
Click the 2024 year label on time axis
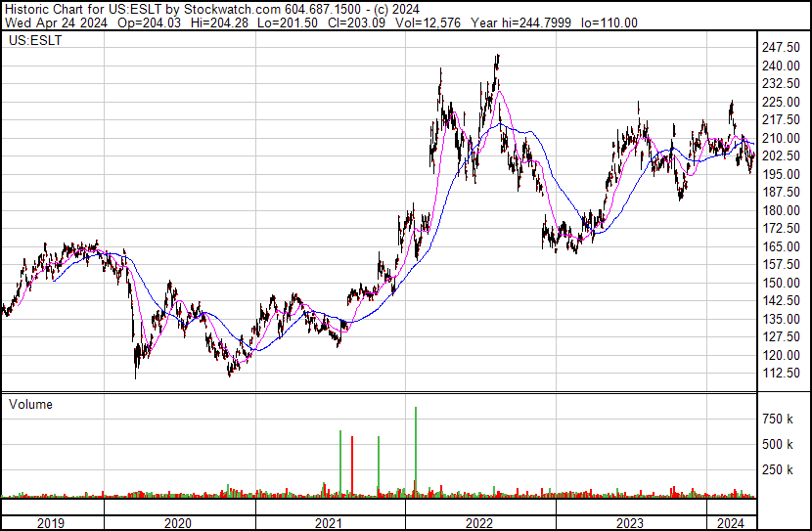click(x=730, y=523)
